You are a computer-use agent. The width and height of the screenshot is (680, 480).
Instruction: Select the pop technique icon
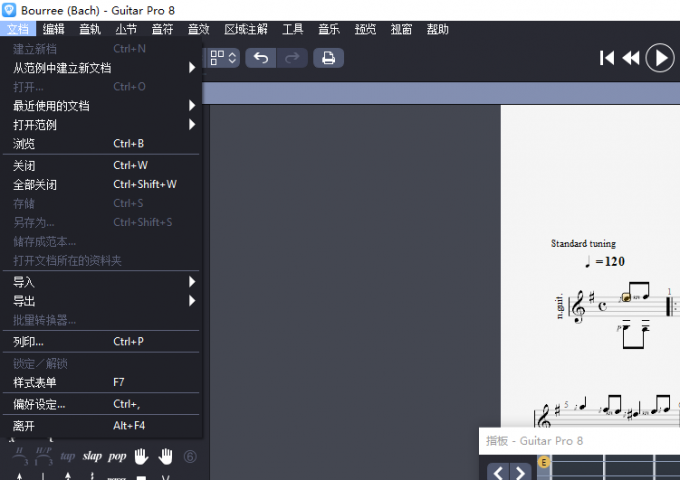117,456
